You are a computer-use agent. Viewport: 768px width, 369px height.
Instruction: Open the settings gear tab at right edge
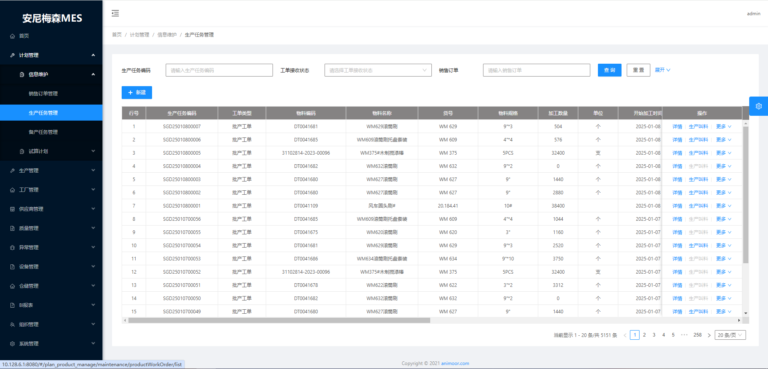759,106
